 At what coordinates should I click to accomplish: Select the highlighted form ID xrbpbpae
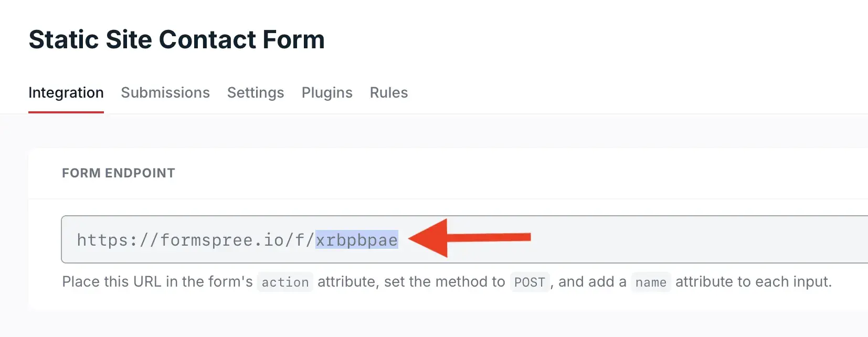356,240
